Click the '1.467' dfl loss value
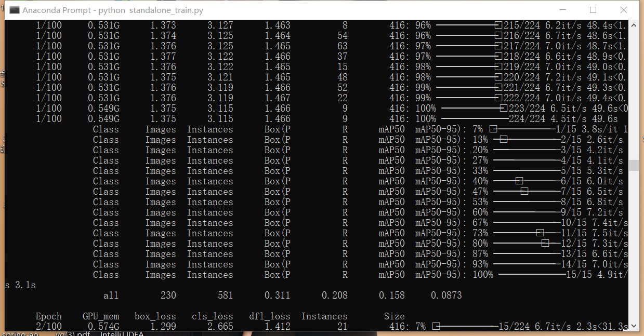This screenshot has height=336, width=644. point(278,98)
